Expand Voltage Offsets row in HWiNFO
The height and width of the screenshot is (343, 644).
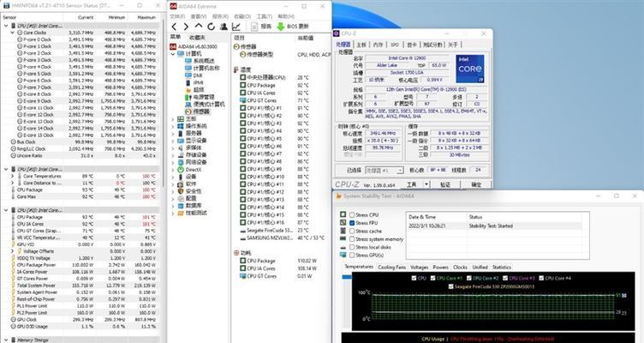pos(13,251)
